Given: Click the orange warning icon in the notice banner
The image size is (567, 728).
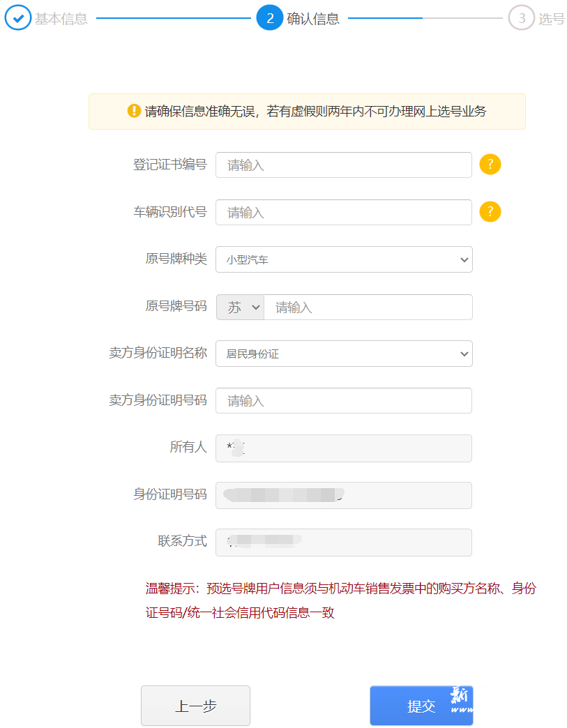Looking at the screenshot, I should tap(133, 111).
